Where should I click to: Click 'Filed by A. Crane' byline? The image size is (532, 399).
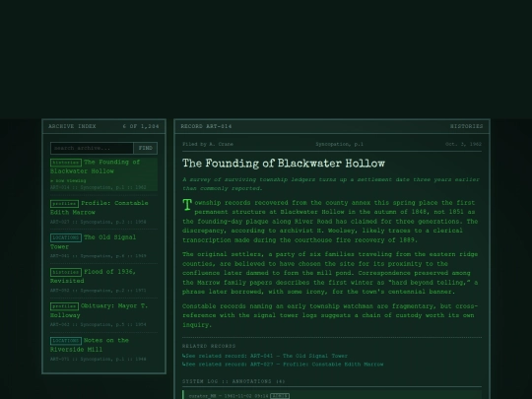pyautogui.click(x=208, y=144)
